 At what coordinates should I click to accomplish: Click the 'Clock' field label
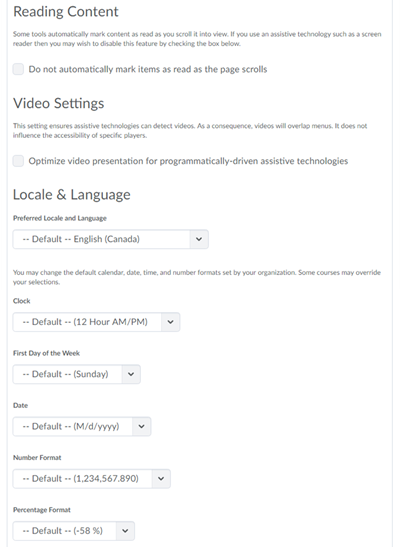22,301
